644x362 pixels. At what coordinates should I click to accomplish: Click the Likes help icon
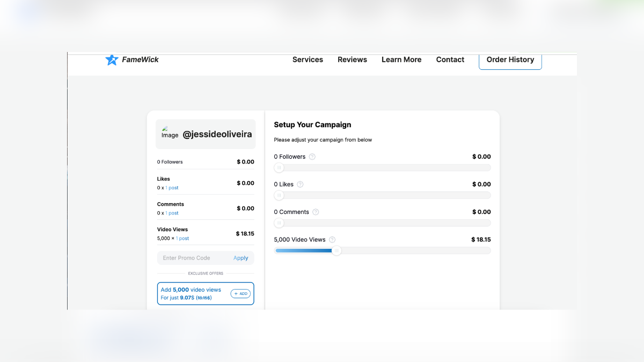click(300, 184)
